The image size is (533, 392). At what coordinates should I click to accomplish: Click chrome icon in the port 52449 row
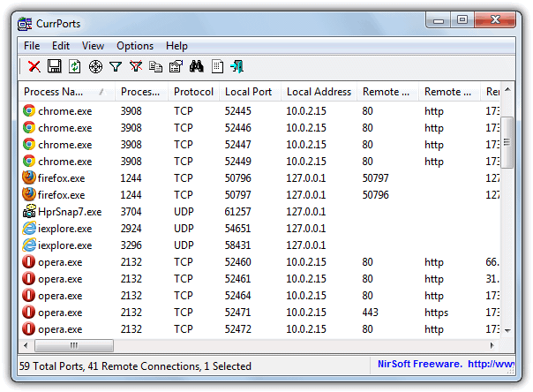click(x=29, y=161)
